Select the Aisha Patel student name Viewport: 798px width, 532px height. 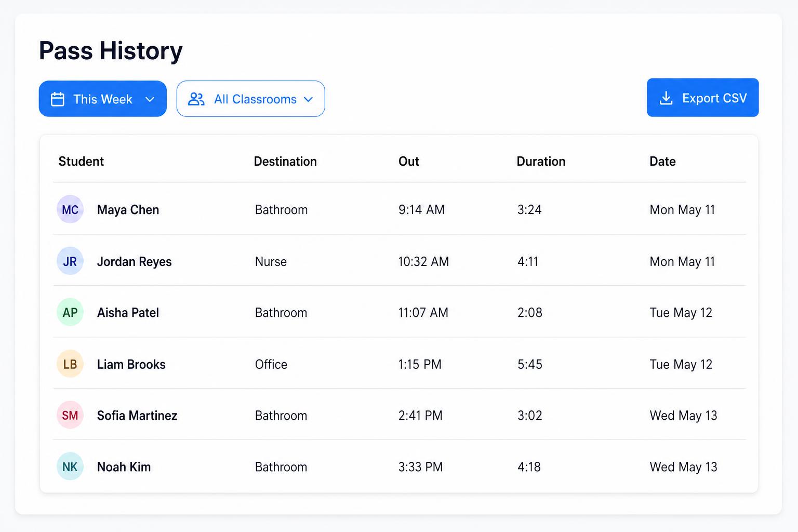click(128, 313)
